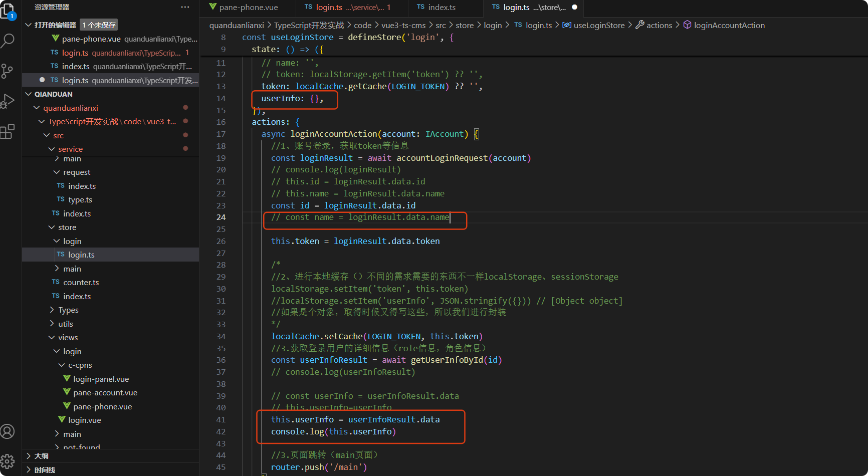Image resolution: width=868 pixels, height=476 pixels.
Task: Click the 1 个未保存 unsaved badge
Action: (x=99, y=25)
